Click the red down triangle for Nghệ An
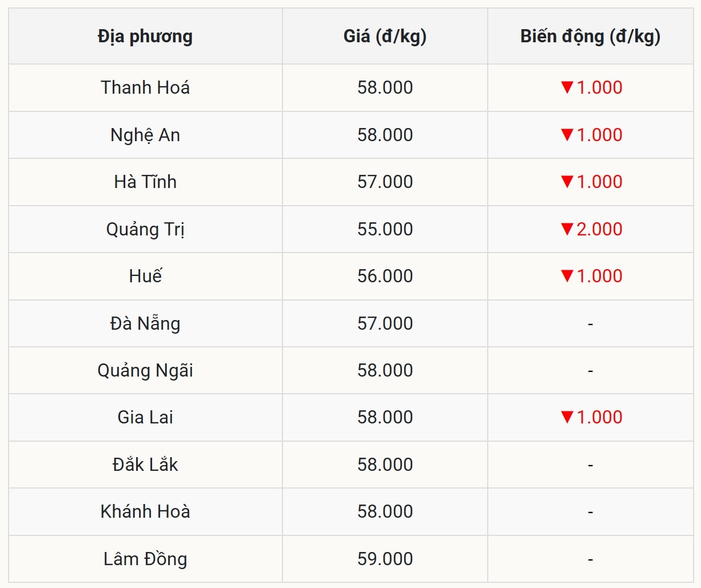This screenshot has height=588, width=701. click(x=567, y=135)
